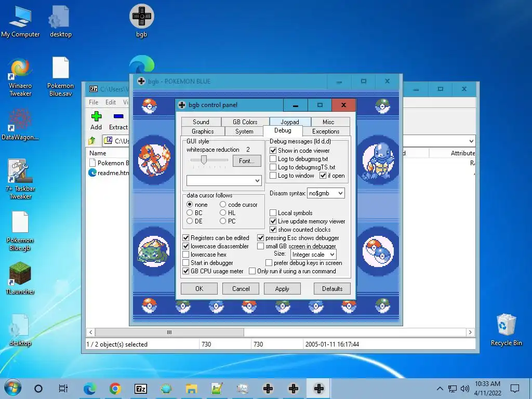Screen dimensions: 532x399
Task: Open the network icon in system tray
Action: click(453, 389)
